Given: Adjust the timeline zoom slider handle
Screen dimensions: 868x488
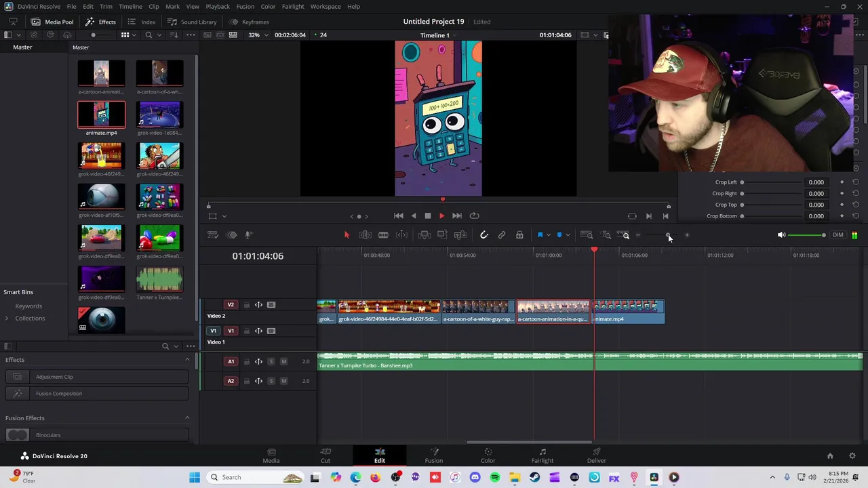Looking at the screenshot, I should pos(668,235).
